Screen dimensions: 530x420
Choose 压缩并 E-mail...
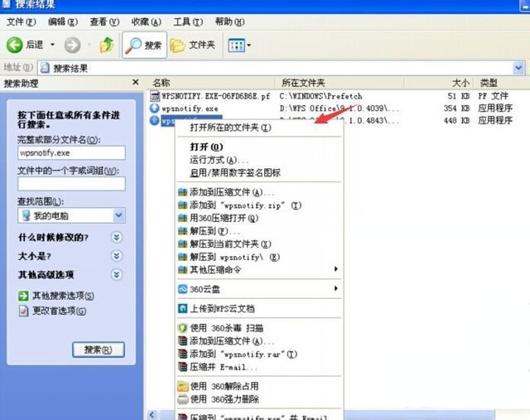259,367
